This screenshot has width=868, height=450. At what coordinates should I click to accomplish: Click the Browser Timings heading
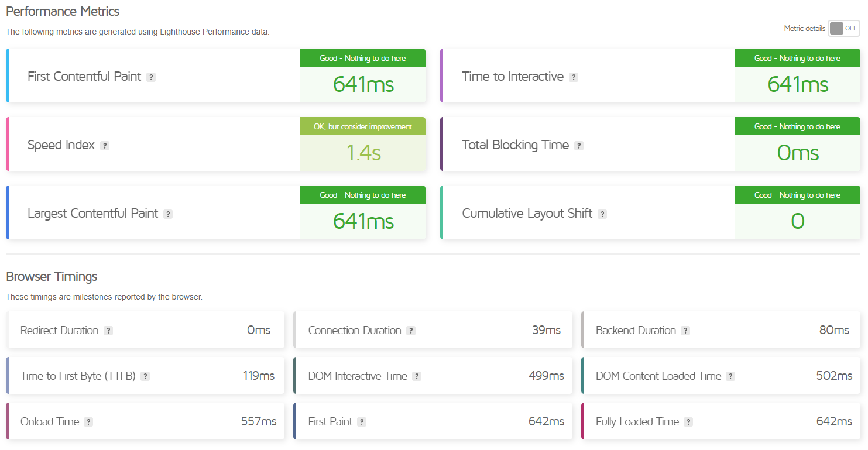pyautogui.click(x=52, y=276)
